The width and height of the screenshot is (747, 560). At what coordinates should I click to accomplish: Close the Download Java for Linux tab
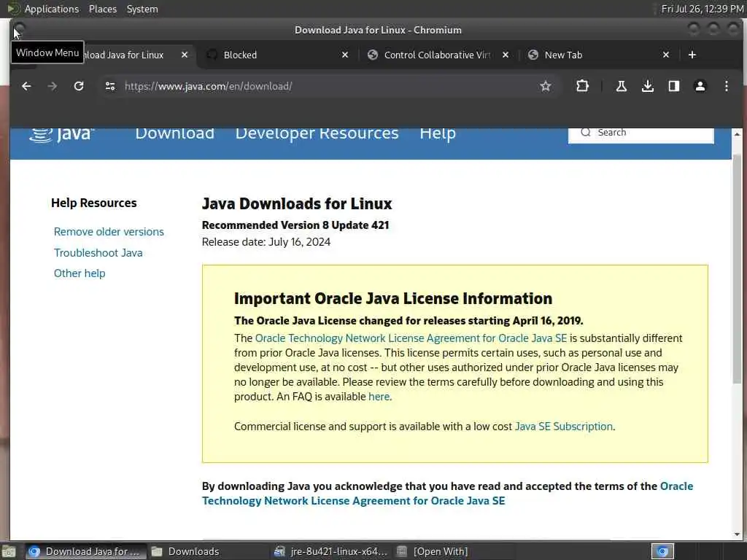click(x=185, y=55)
